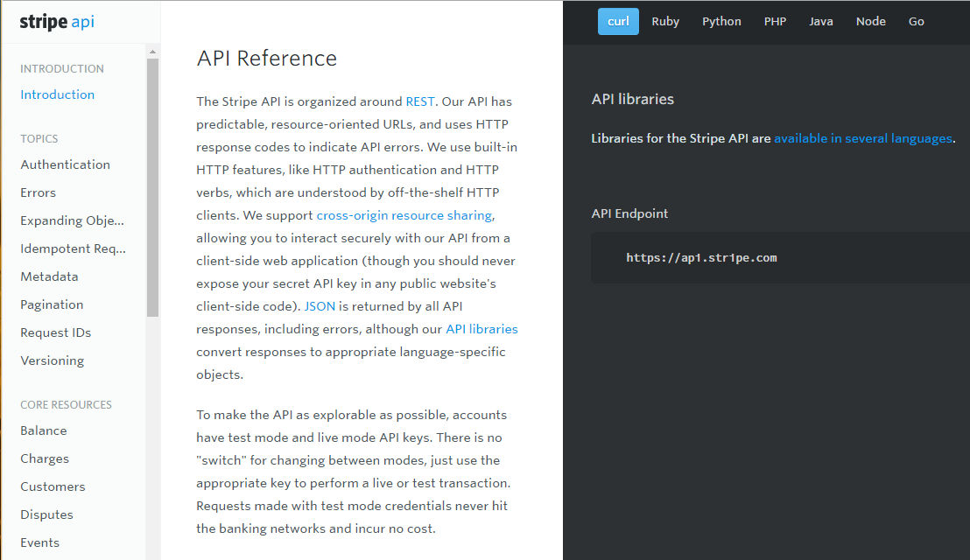This screenshot has width=970, height=560.
Task: Click the sidebar scrollbar thumb
Action: click(153, 188)
